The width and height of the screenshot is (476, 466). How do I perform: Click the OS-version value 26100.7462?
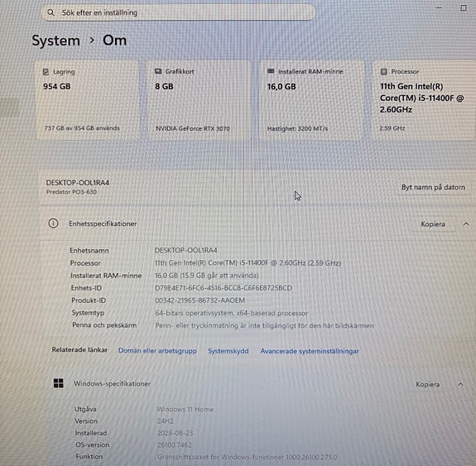point(174,445)
